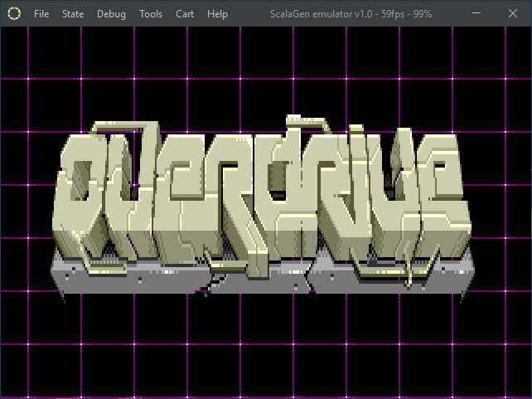Open the File menu

click(41, 14)
